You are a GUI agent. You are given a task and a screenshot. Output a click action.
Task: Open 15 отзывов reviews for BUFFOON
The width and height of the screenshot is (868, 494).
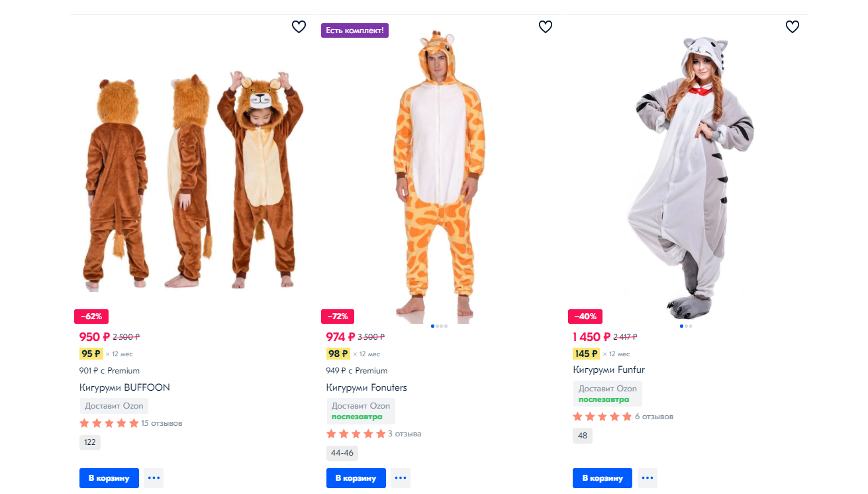click(x=162, y=423)
